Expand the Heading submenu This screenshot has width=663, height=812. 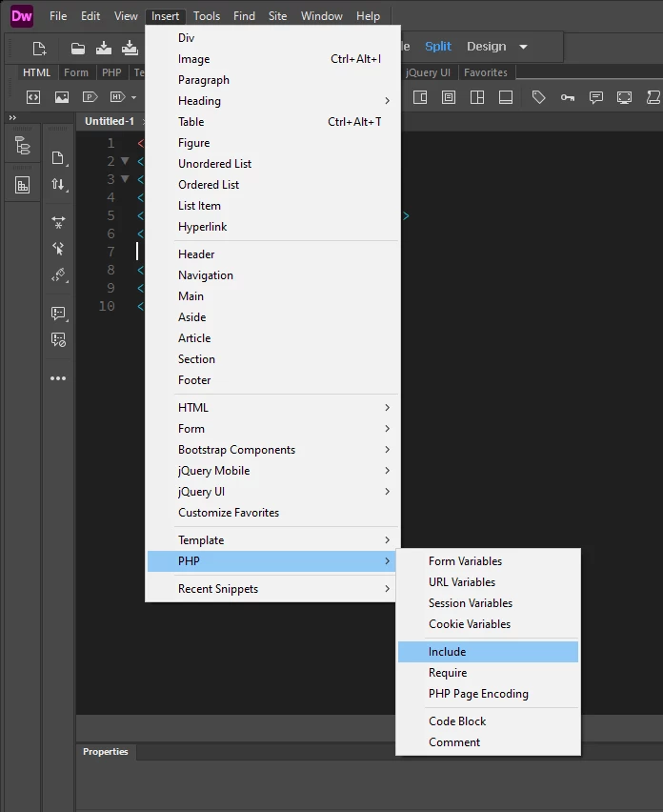tap(272, 101)
